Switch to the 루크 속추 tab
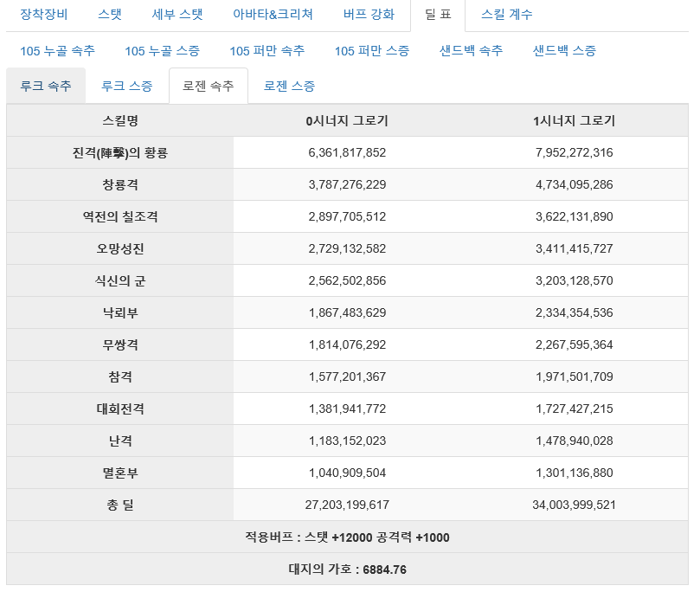700x592 pixels. [46, 86]
